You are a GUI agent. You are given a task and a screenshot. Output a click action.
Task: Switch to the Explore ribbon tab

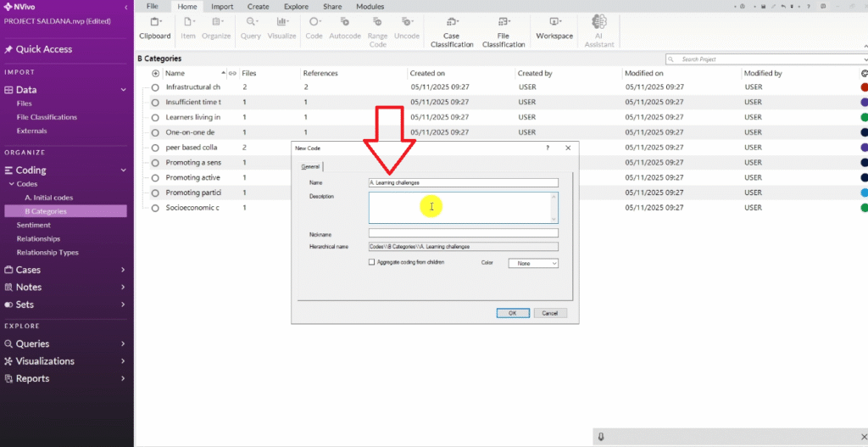pos(296,7)
